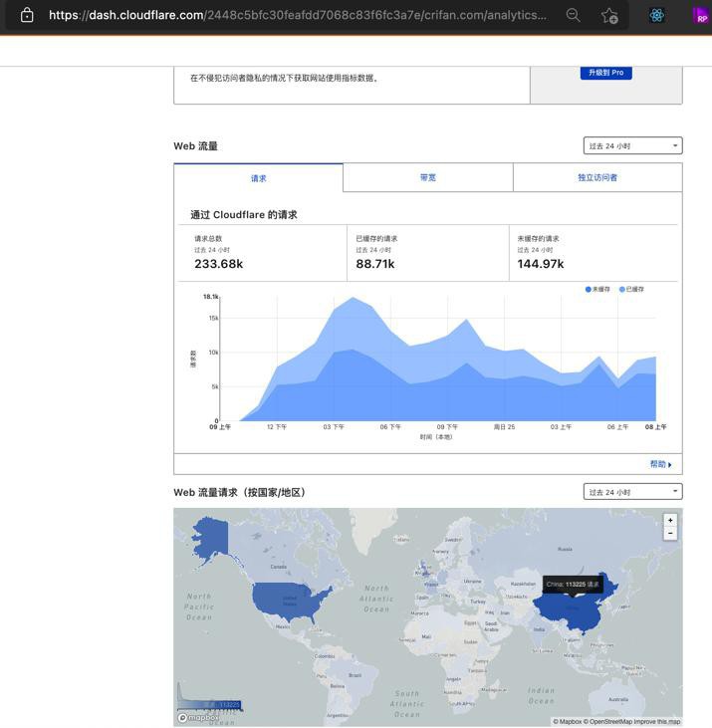Open the React DevTools extension icon
Viewport: 712px width, 728px height.
[656, 15]
